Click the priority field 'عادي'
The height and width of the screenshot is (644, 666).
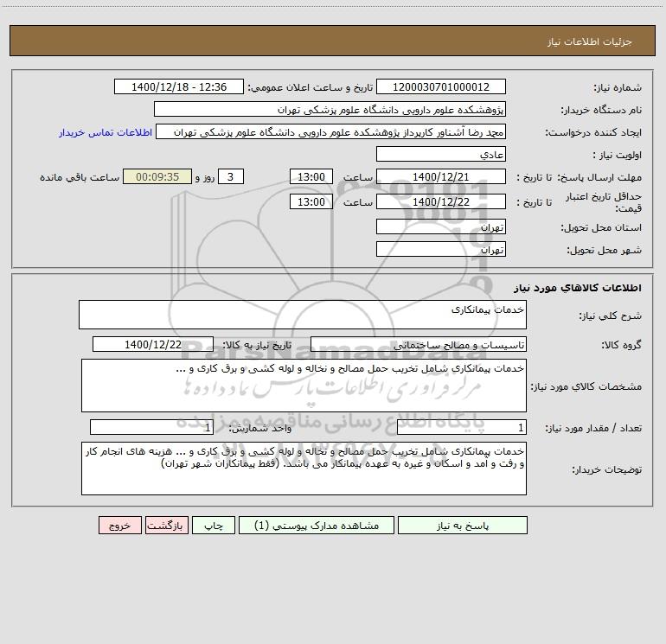click(x=441, y=154)
